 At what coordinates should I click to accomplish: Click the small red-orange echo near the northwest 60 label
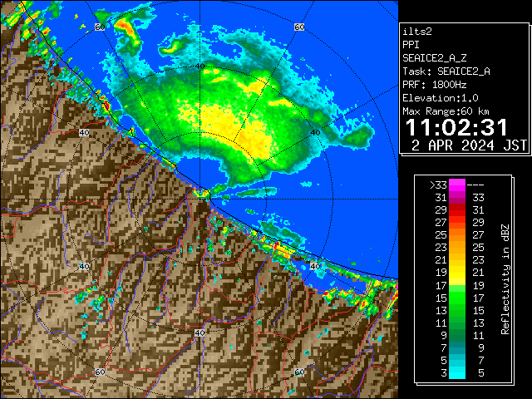[127, 29]
